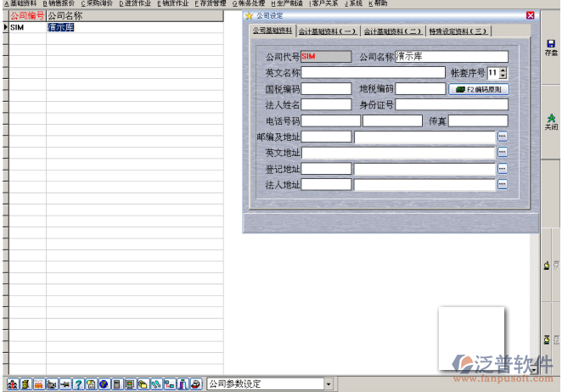The image size is (562, 392).
Task: Click the F2 编码原则 button
Action: point(479,89)
